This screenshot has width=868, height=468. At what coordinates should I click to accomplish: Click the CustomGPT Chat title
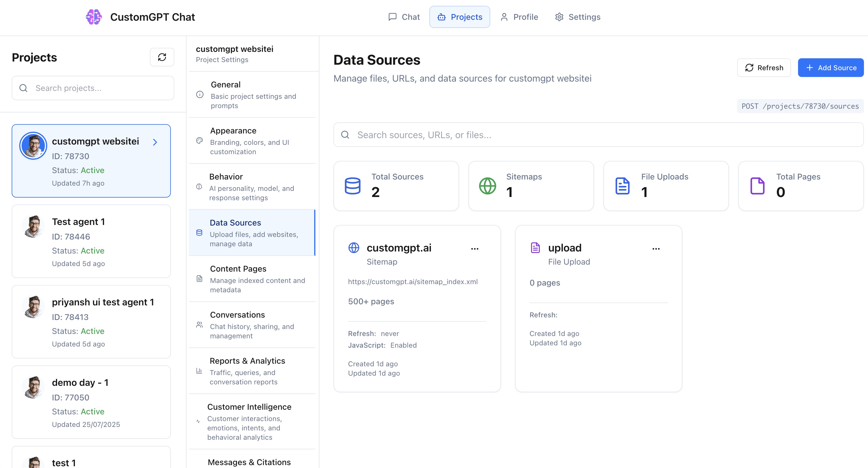(153, 17)
